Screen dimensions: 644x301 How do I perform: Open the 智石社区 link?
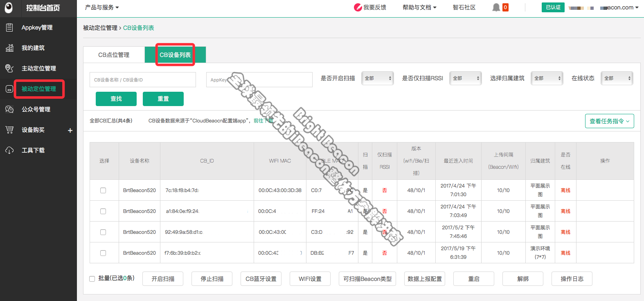[x=464, y=7]
